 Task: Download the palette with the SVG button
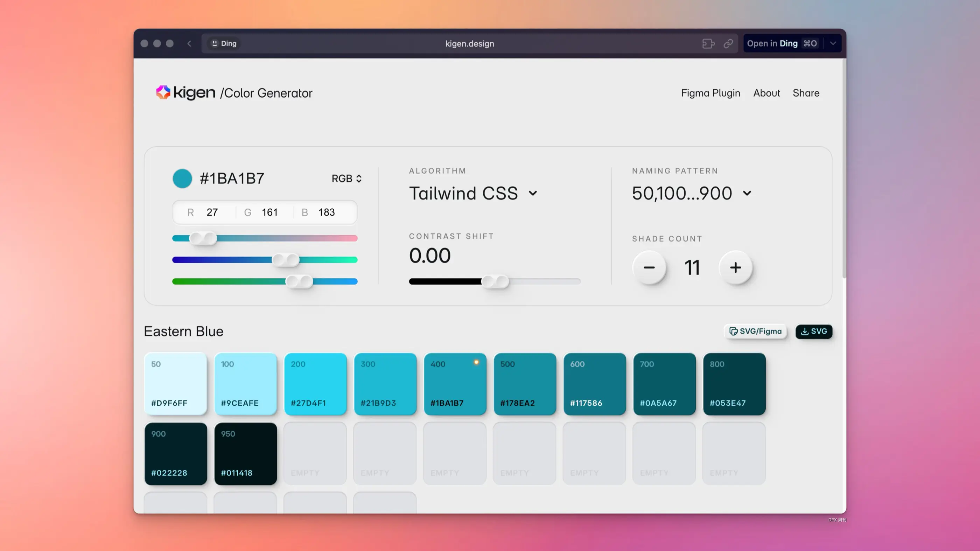(x=814, y=331)
